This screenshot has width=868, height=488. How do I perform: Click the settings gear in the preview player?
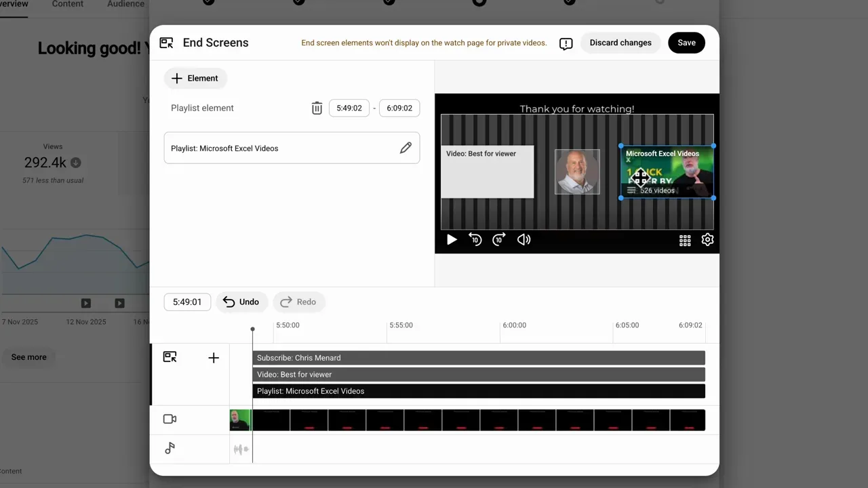pos(707,239)
